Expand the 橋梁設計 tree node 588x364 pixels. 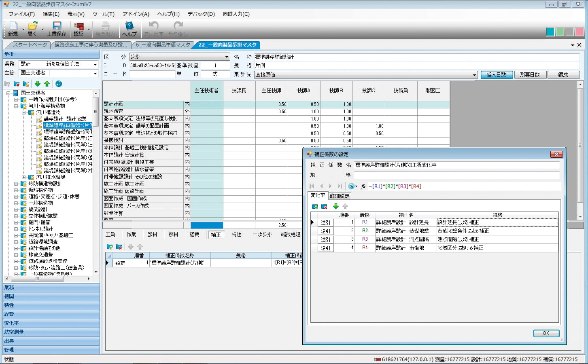(x=16, y=210)
